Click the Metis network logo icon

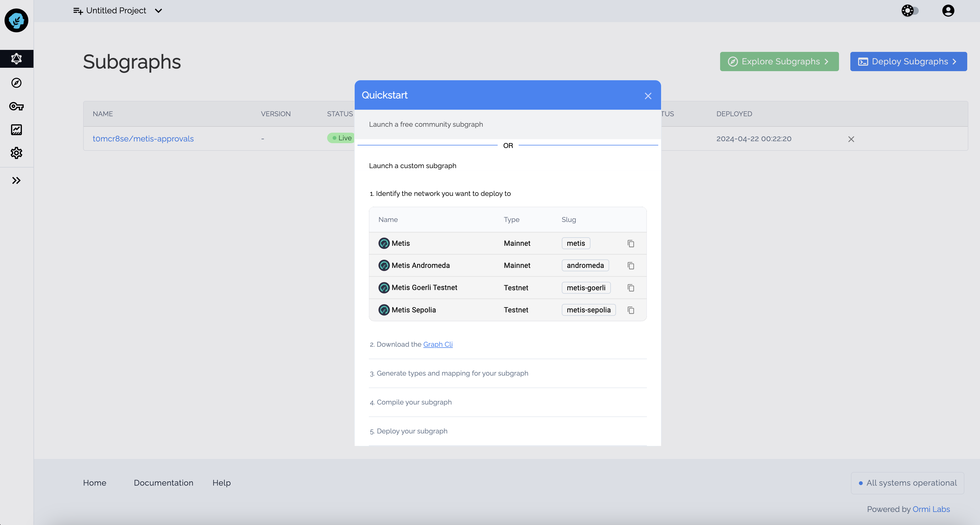tap(384, 243)
